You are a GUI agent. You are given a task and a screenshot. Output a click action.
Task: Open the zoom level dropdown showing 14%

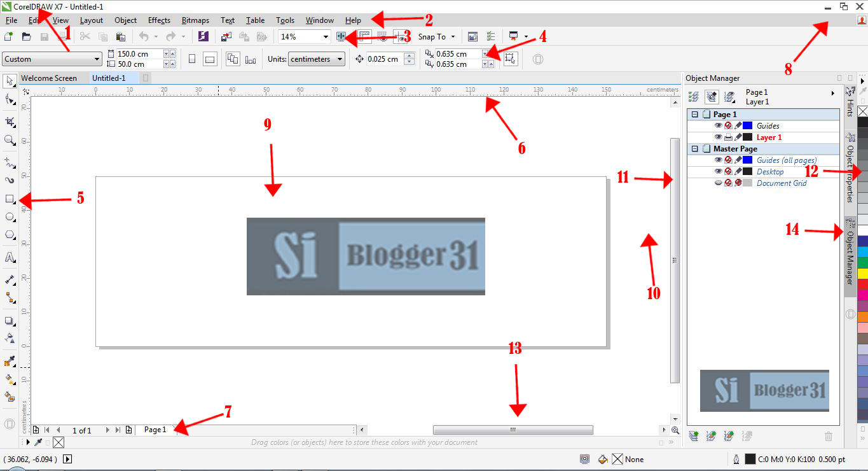point(326,37)
